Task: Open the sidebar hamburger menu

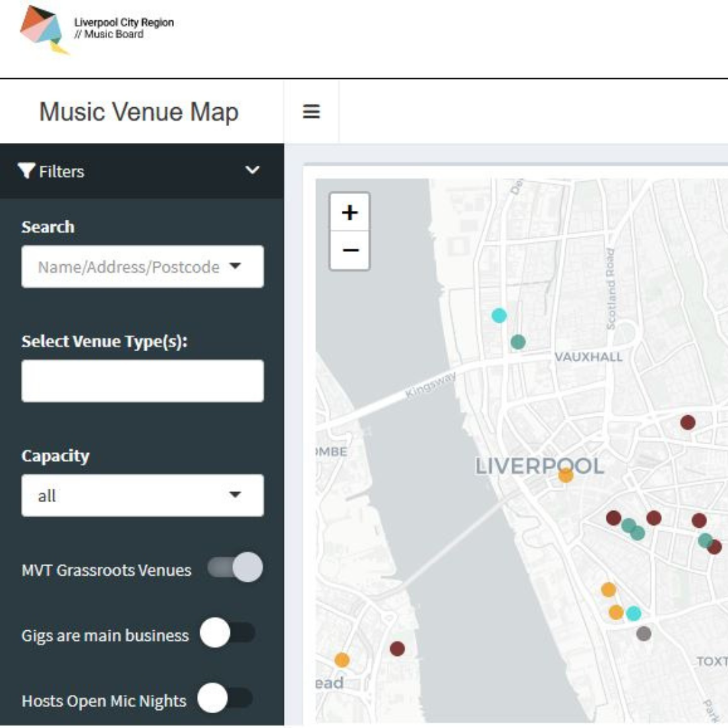Action: 311,113
